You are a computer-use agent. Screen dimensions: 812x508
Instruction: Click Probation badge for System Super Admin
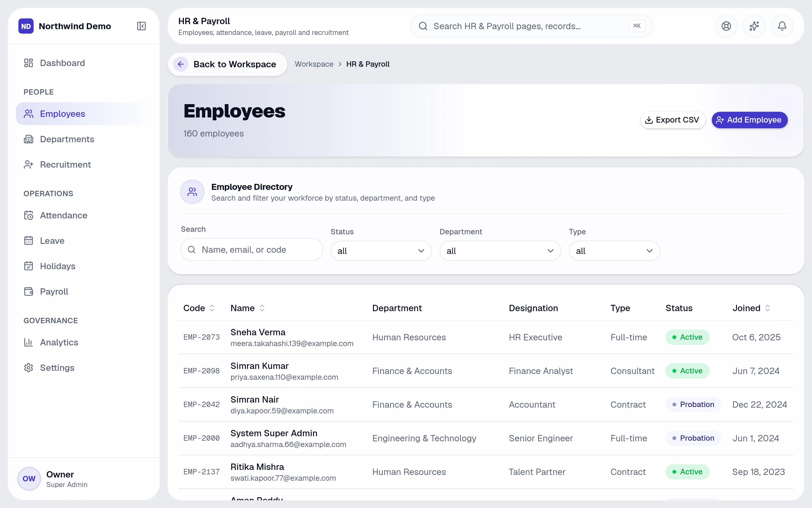coord(693,438)
